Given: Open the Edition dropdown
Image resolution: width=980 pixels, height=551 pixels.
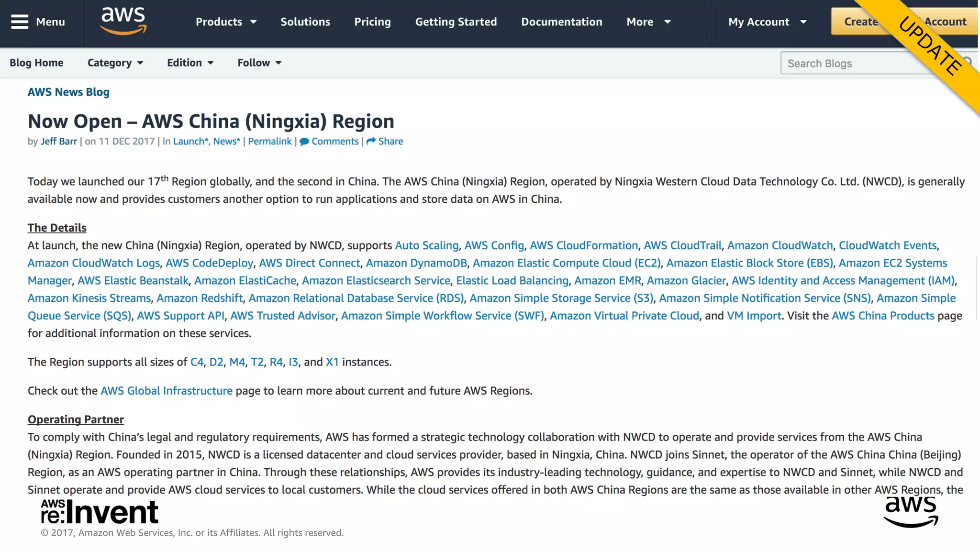Looking at the screenshot, I should click(190, 63).
